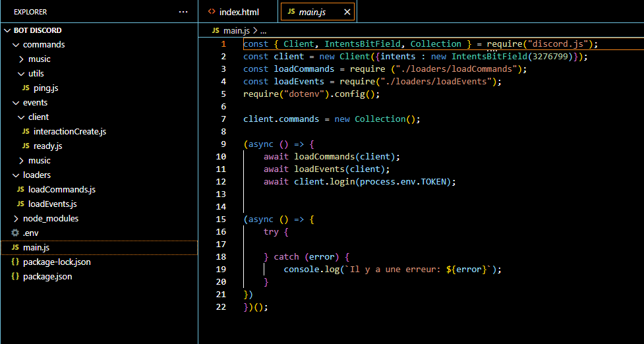Collapse the commands folder
644x344 pixels.
click(x=16, y=45)
